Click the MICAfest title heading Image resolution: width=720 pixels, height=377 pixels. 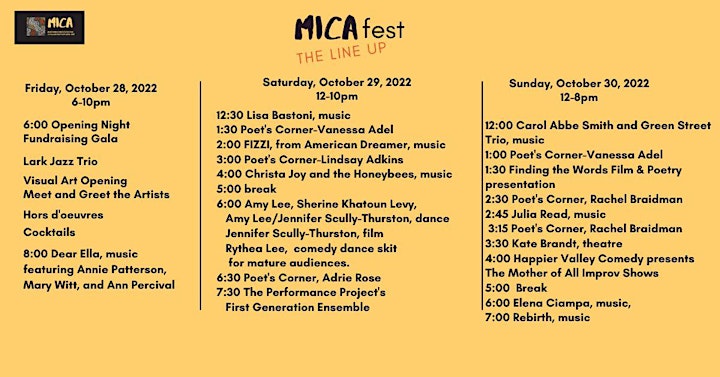pos(349,29)
